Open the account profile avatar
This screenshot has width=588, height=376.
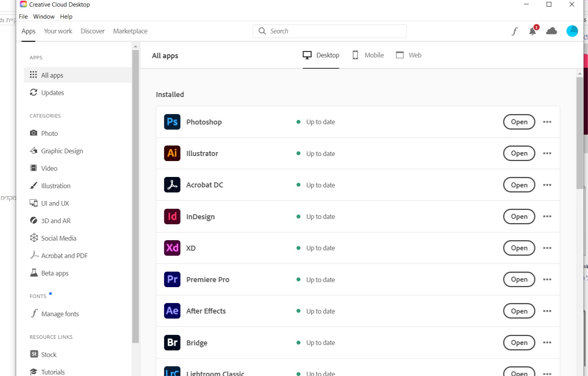[572, 31]
